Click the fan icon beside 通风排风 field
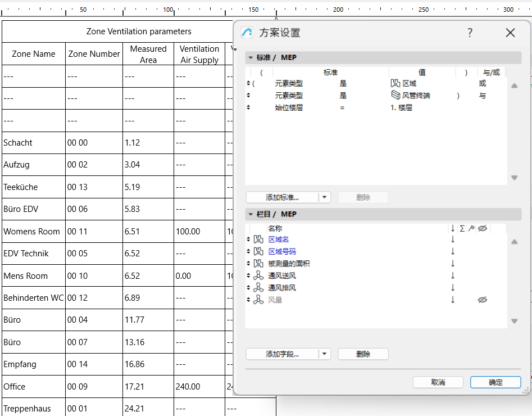 (258, 288)
